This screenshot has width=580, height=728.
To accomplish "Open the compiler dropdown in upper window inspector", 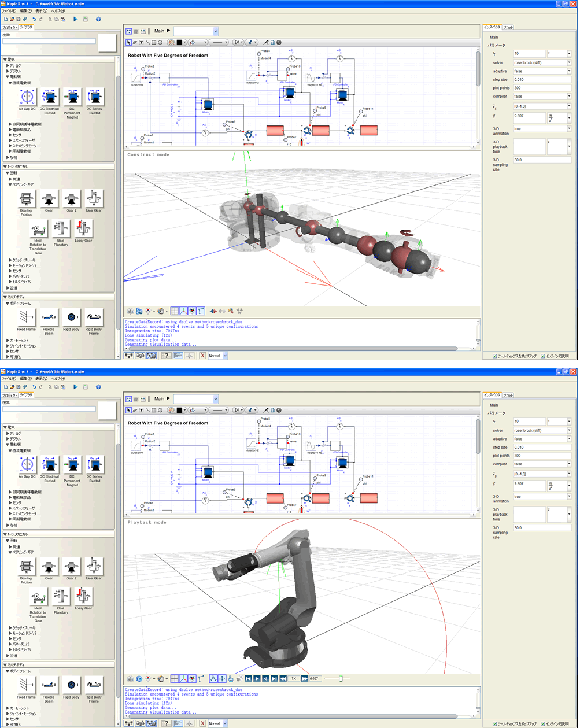I will (x=569, y=96).
